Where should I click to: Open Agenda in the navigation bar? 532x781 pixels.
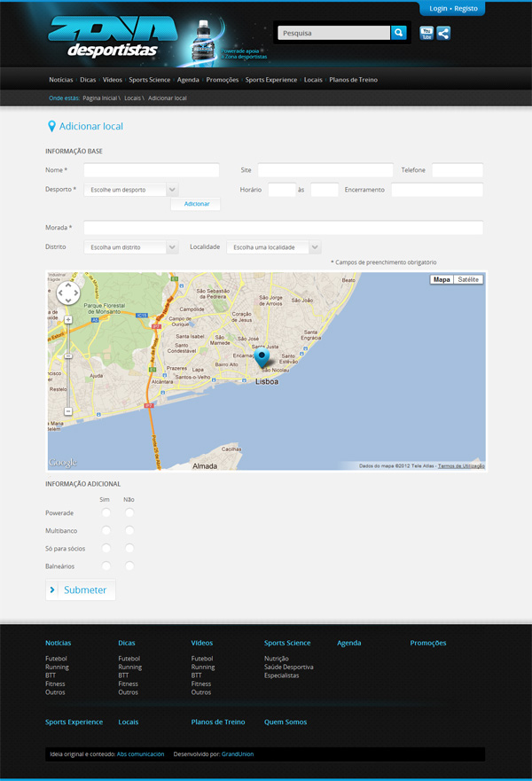[x=188, y=80]
